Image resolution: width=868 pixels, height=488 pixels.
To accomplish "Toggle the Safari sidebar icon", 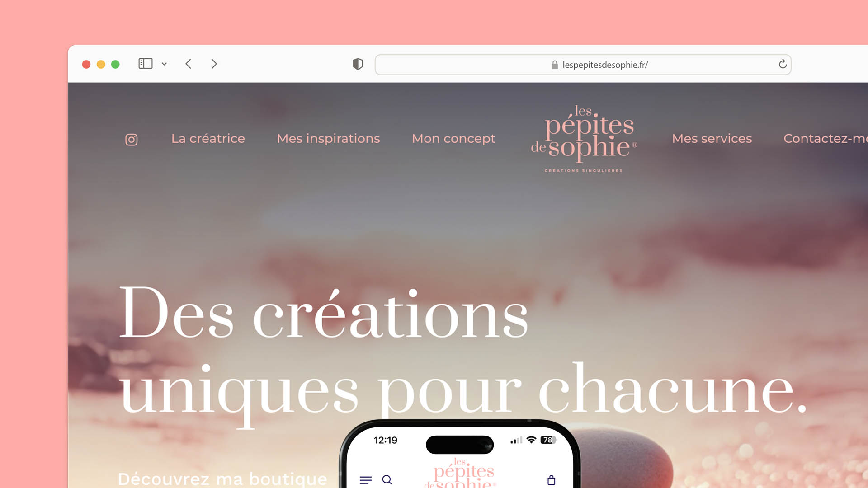I will (146, 64).
